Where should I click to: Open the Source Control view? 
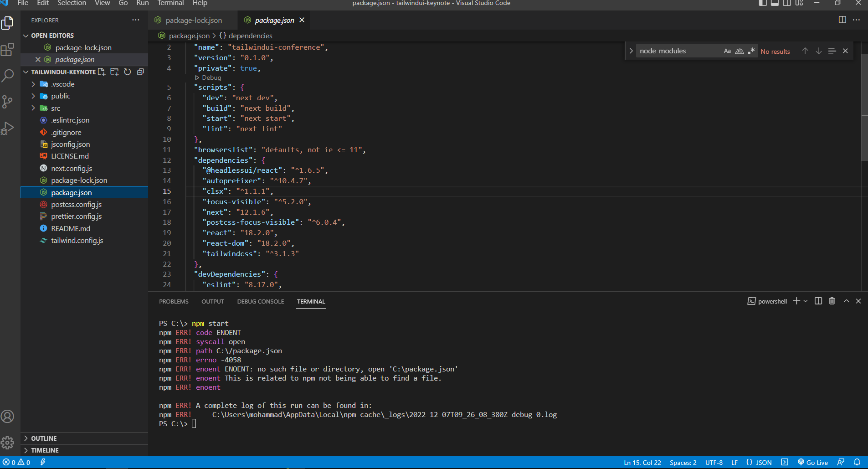click(7, 101)
